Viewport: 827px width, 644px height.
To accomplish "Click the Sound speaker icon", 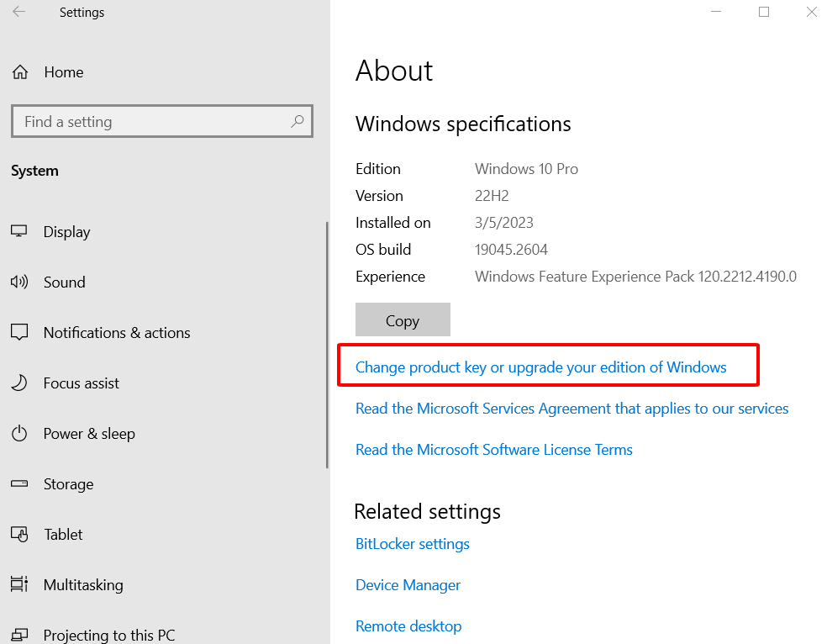I will point(19,282).
